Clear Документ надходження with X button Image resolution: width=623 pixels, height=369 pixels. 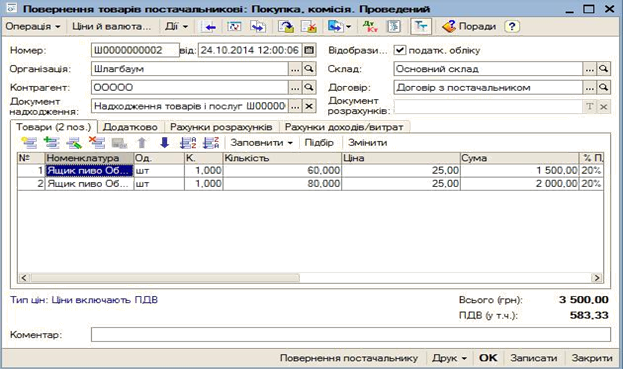(309, 106)
